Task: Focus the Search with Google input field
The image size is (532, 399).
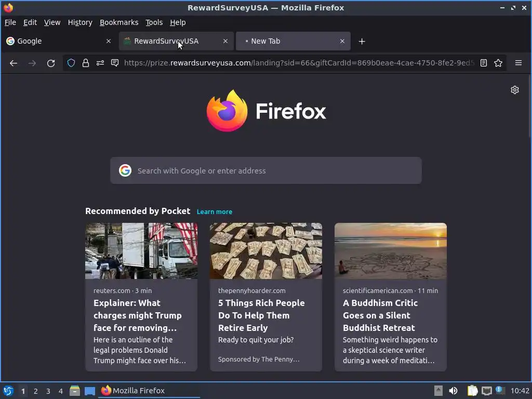Action: tap(265, 170)
